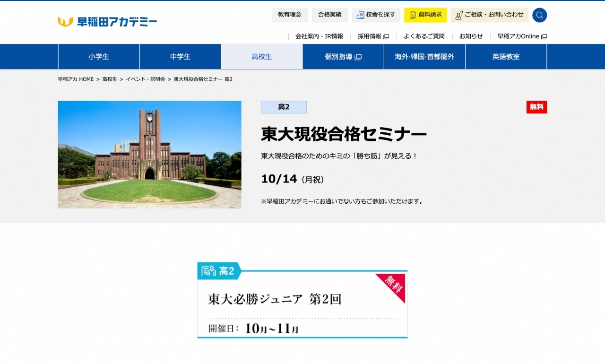Open ご相談・お問い合わせ page
This screenshot has height=364, width=605.
[489, 15]
